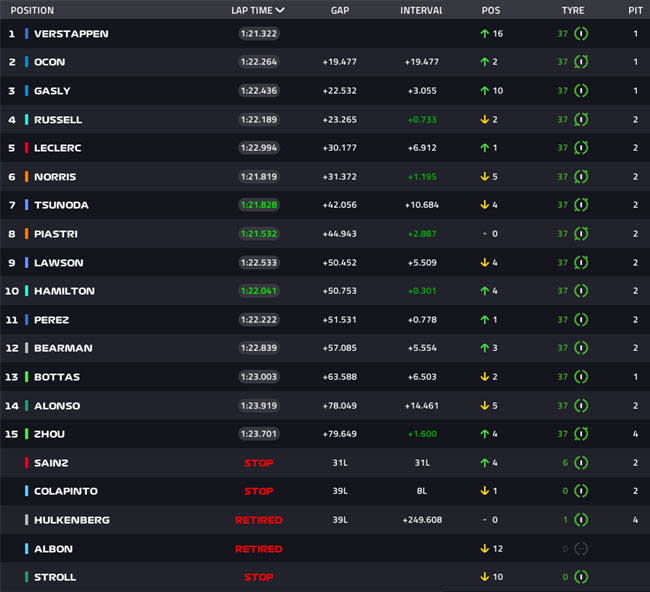Open HULKENBERG driver name
This screenshot has width=650, height=592.
coord(72,520)
